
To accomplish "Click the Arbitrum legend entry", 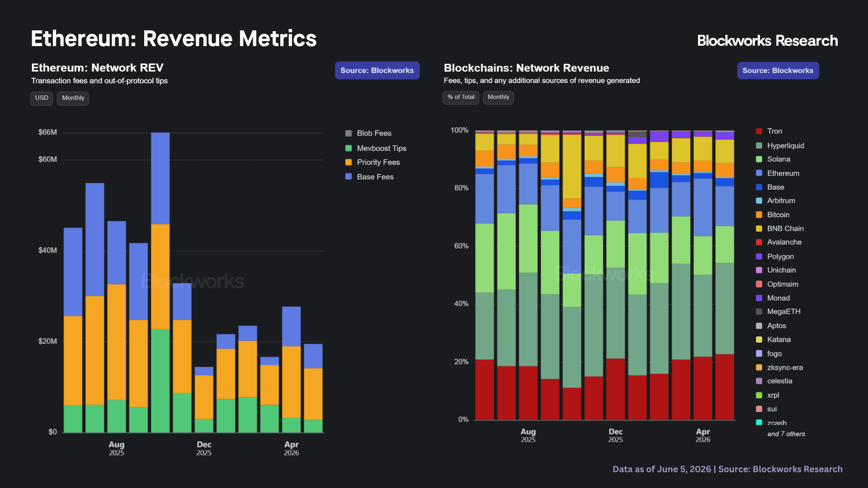I will 775,201.
